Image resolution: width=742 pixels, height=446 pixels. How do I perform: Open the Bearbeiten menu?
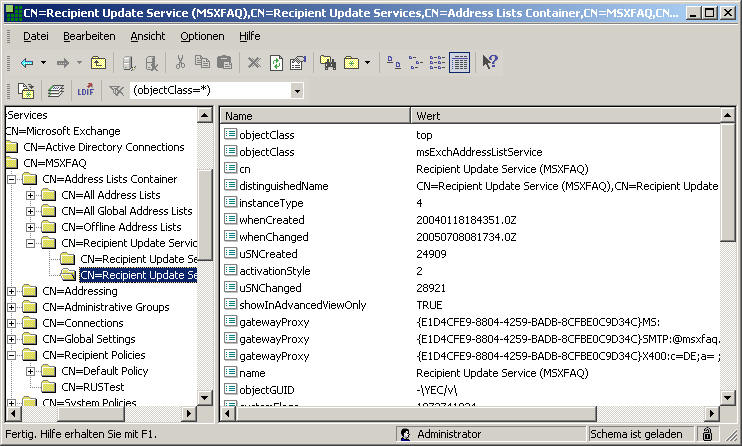click(x=89, y=36)
